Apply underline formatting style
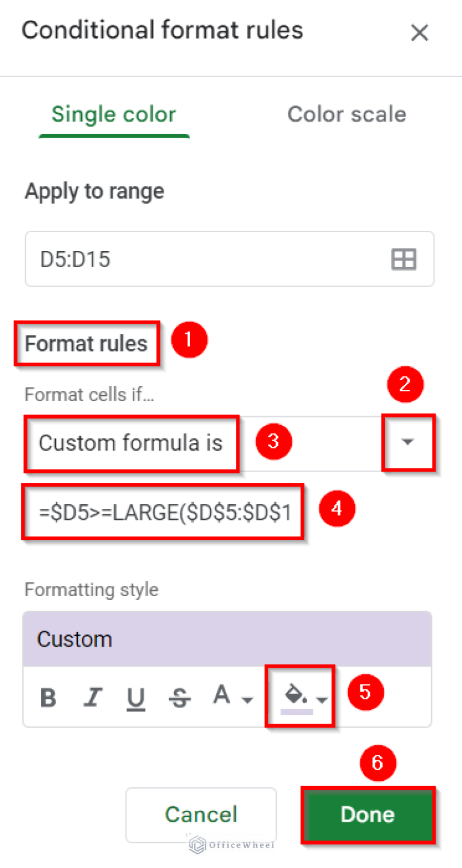 click(x=136, y=696)
